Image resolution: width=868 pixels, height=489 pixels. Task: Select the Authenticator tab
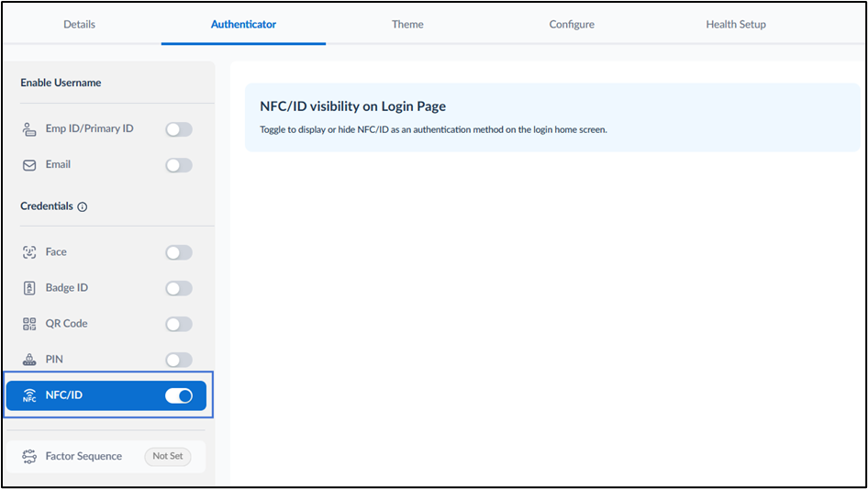[x=243, y=25]
